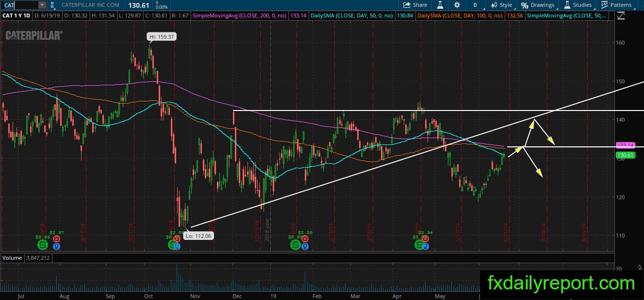
Task: Click the Volume subgraph label
Action: (x=13, y=258)
